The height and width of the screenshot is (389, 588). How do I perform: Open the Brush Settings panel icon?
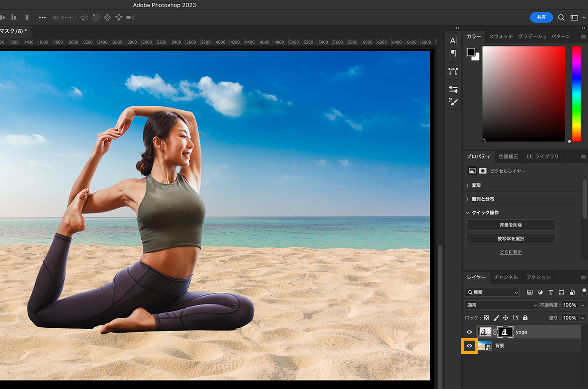pos(453,102)
